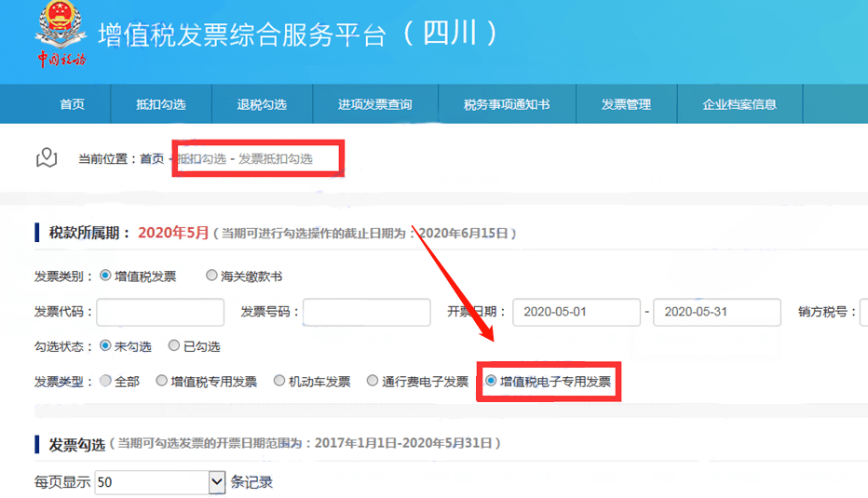Open the 首页 navigation tab
Screen dimensions: 868x498
72,104
